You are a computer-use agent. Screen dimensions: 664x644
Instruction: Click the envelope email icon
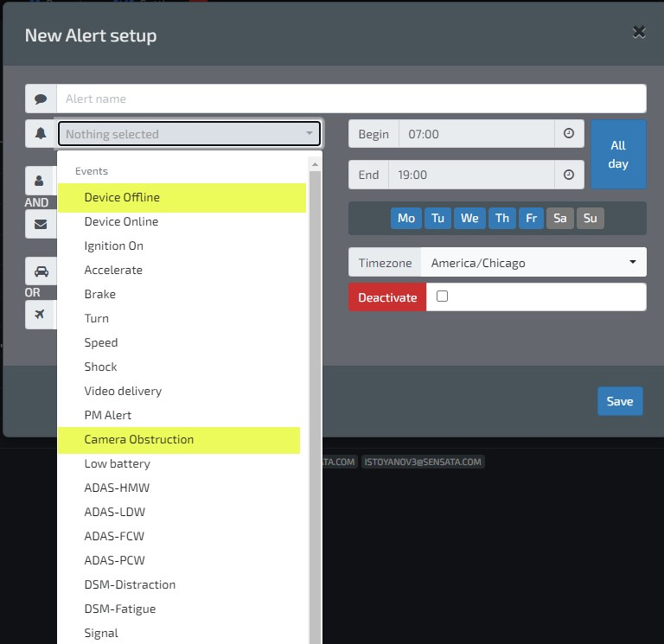pyautogui.click(x=40, y=224)
